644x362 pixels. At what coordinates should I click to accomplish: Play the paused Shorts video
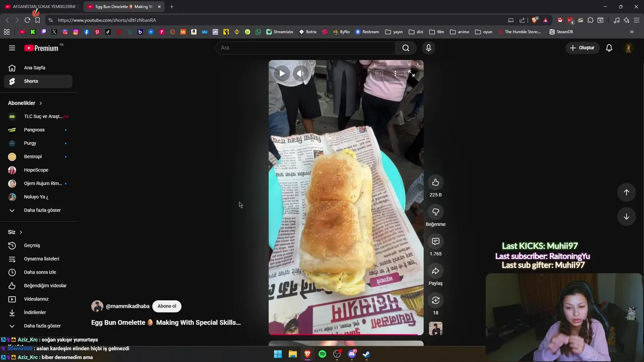pos(282,73)
